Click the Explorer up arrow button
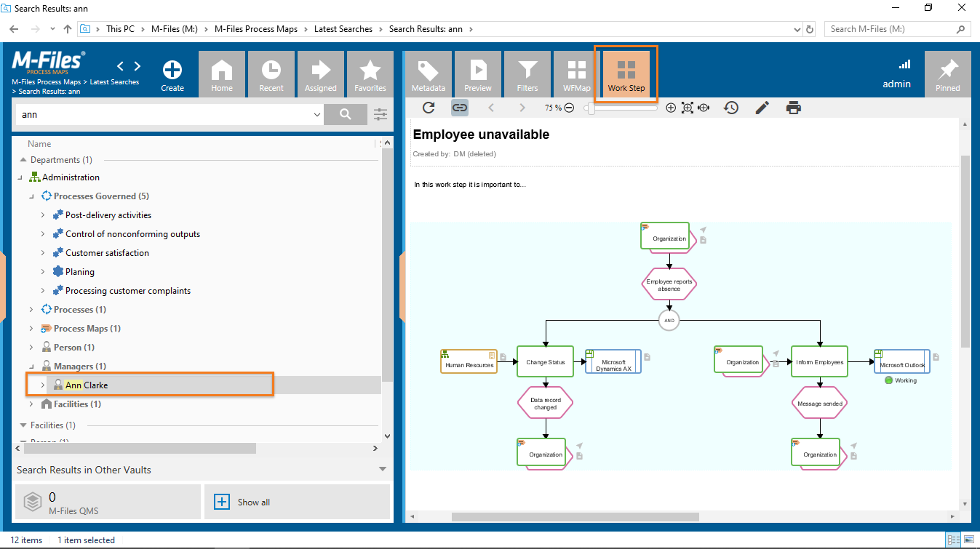Screen dimensions: 980x549 pos(68,29)
